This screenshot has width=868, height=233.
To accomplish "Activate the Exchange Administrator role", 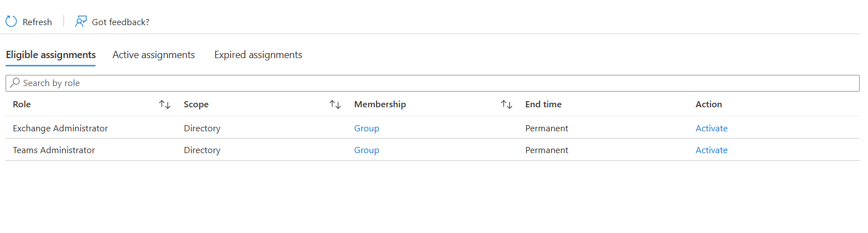I will (x=712, y=128).
